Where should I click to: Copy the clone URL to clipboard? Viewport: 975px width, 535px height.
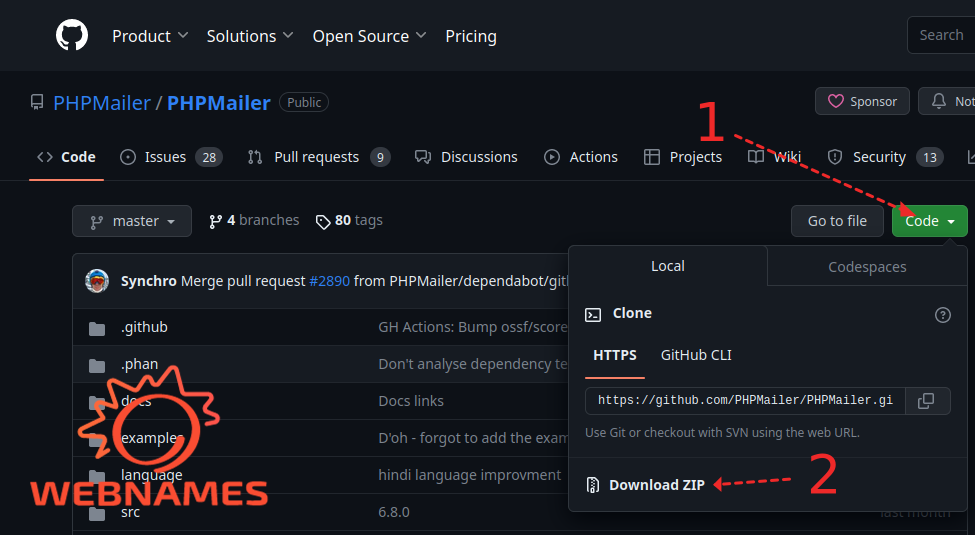point(926,401)
